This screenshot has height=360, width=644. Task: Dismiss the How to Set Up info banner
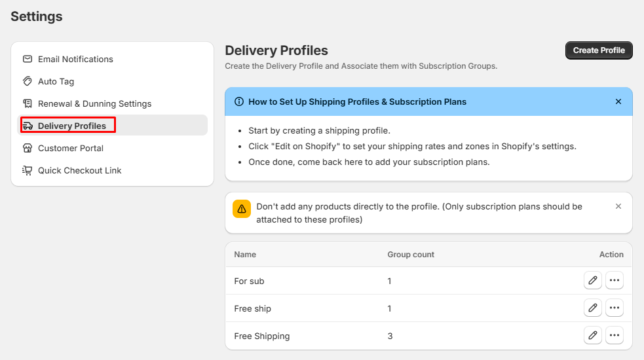(618, 101)
